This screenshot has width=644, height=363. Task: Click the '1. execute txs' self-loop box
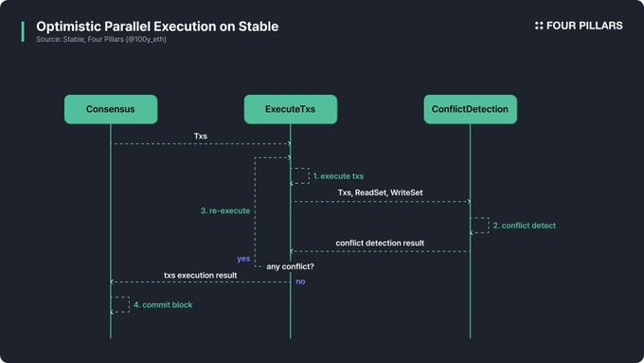click(300, 175)
